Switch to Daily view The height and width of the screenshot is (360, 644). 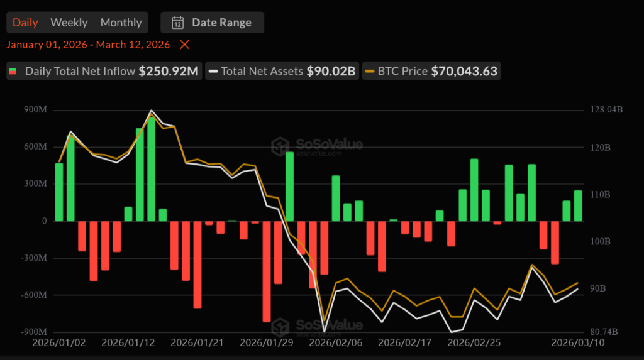(x=25, y=23)
